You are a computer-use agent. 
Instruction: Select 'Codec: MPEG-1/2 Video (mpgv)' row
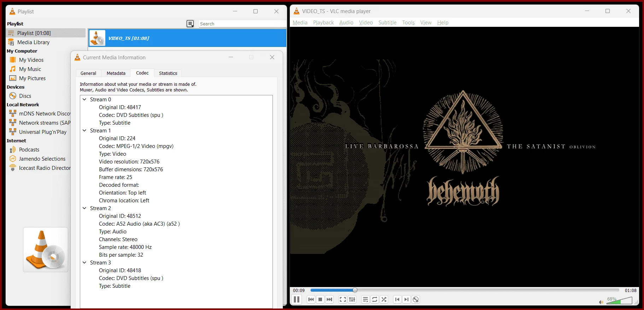tap(136, 146)
